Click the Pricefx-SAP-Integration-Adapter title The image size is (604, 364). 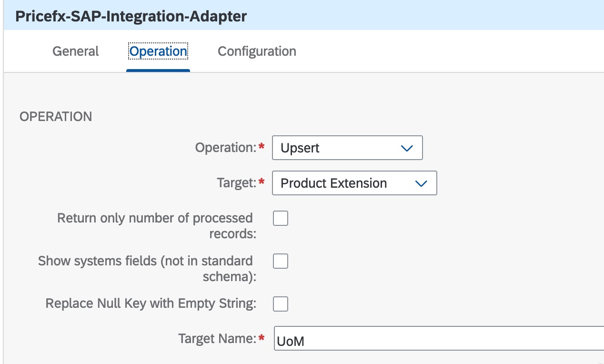click(131, 16)
